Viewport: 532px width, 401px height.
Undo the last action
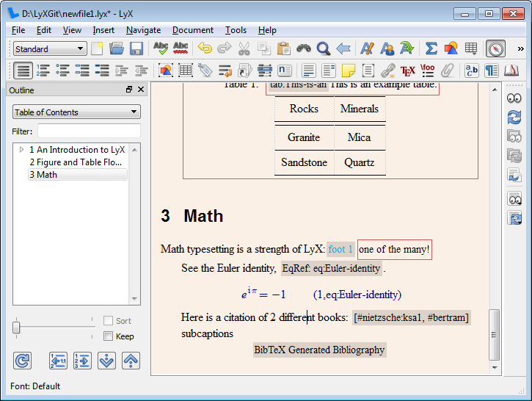tap(205, 48)
